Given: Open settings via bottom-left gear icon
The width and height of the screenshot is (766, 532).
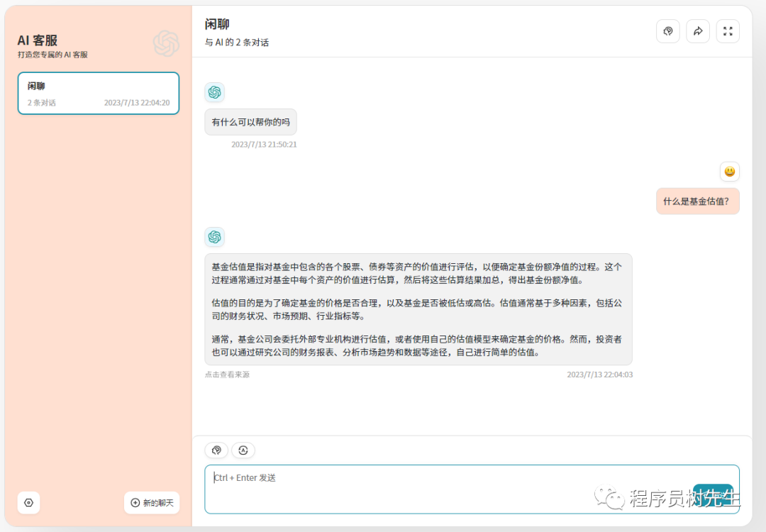Looking at the screenshot, I should coord(28,502).
